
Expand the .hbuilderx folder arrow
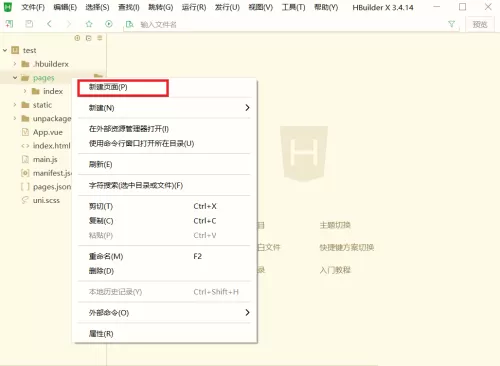pos(15,64)
